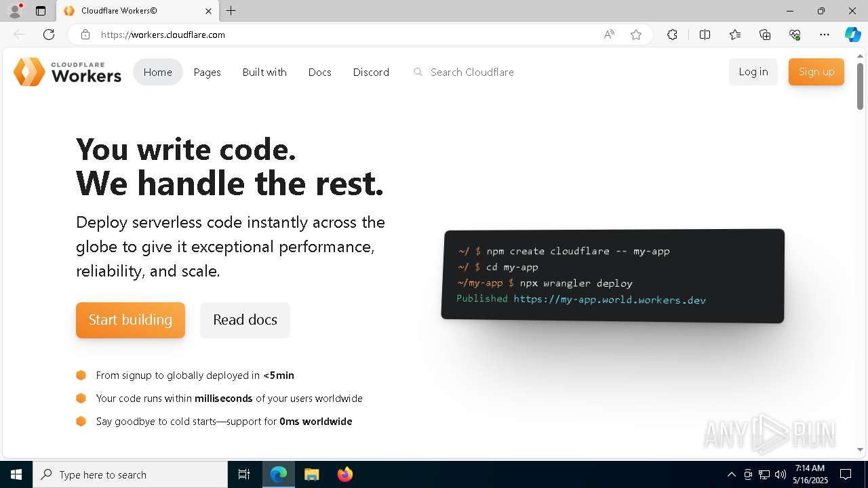Click the browser back arrow
This screenshot has height=488, width=868.
point(19,35)
